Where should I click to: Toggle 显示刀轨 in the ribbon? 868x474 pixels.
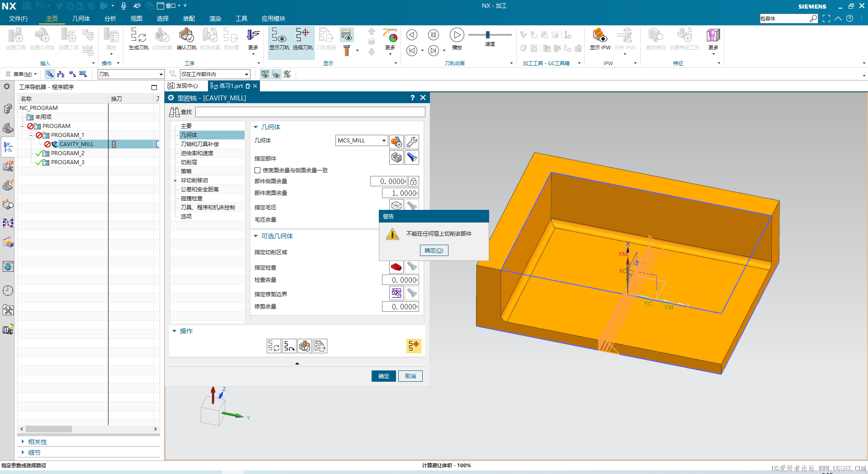(x=279, y=39)
